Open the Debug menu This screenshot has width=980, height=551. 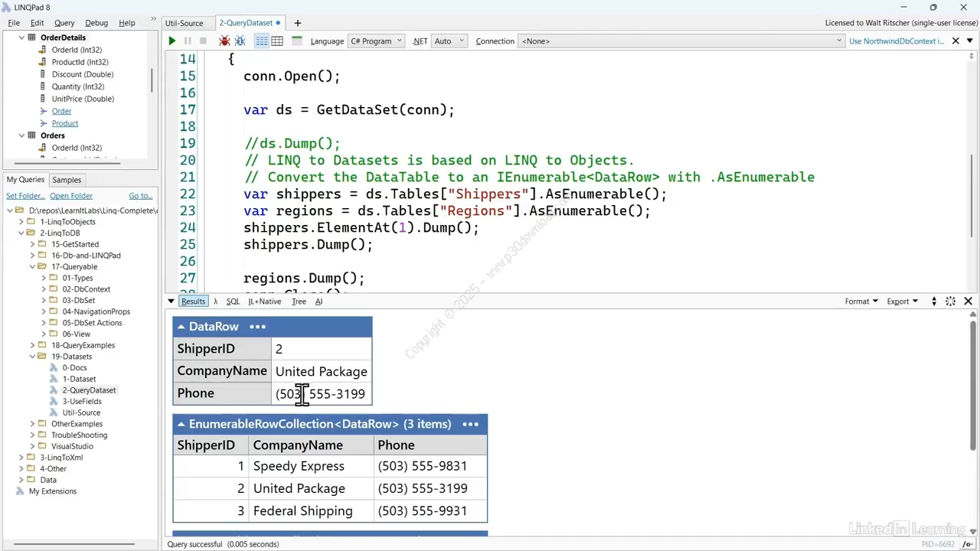(x=96, y=23)
